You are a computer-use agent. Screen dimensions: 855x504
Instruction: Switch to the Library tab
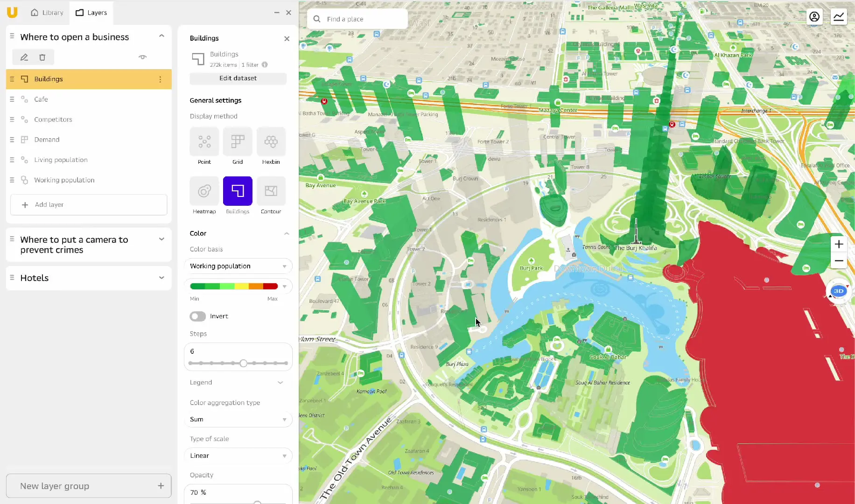47,13
